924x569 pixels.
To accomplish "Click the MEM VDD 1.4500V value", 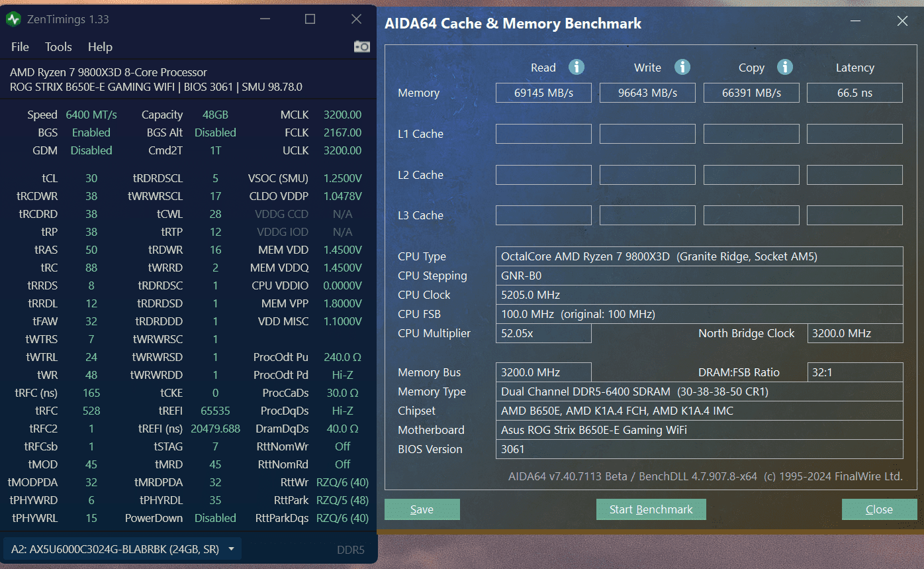I will [x=342, y=250].
